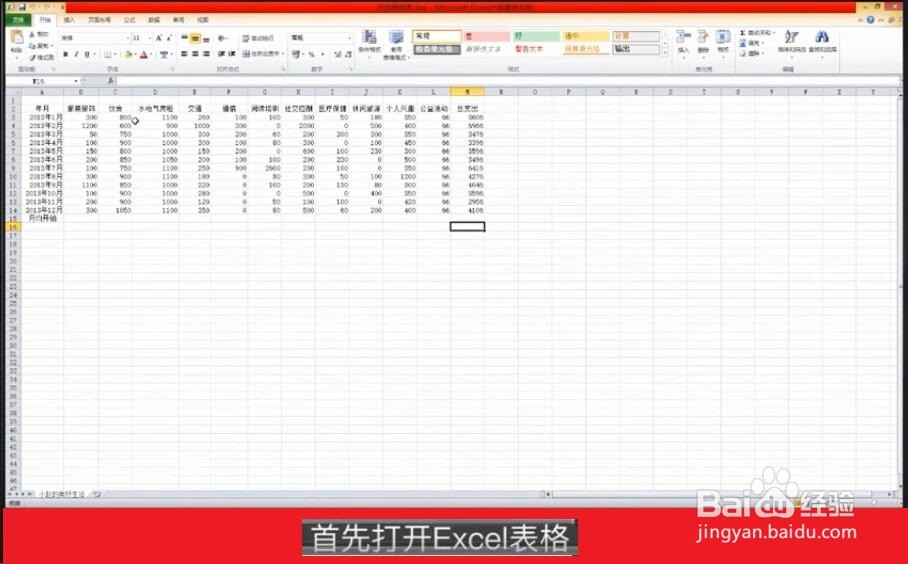Image resolution: width=908 pixels, height=564 pixels.
Task: Apply the fill color bucket
Action: [129, 54]
